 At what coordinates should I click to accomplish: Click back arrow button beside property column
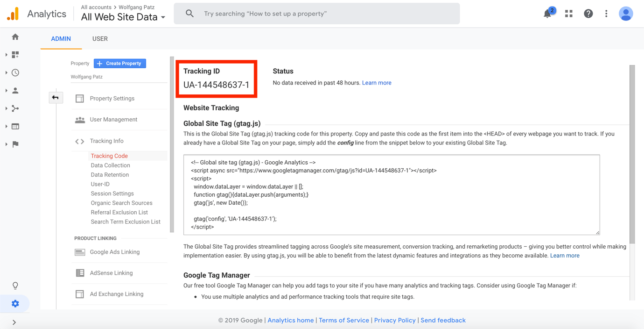[56, 97]
